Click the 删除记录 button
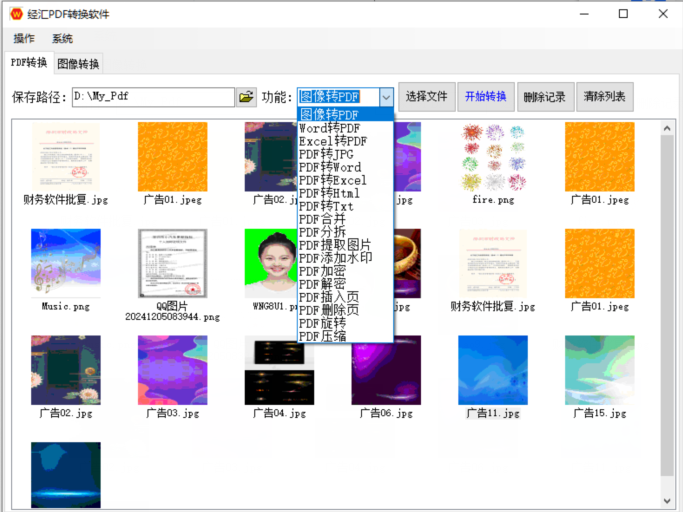 (544, 97)
